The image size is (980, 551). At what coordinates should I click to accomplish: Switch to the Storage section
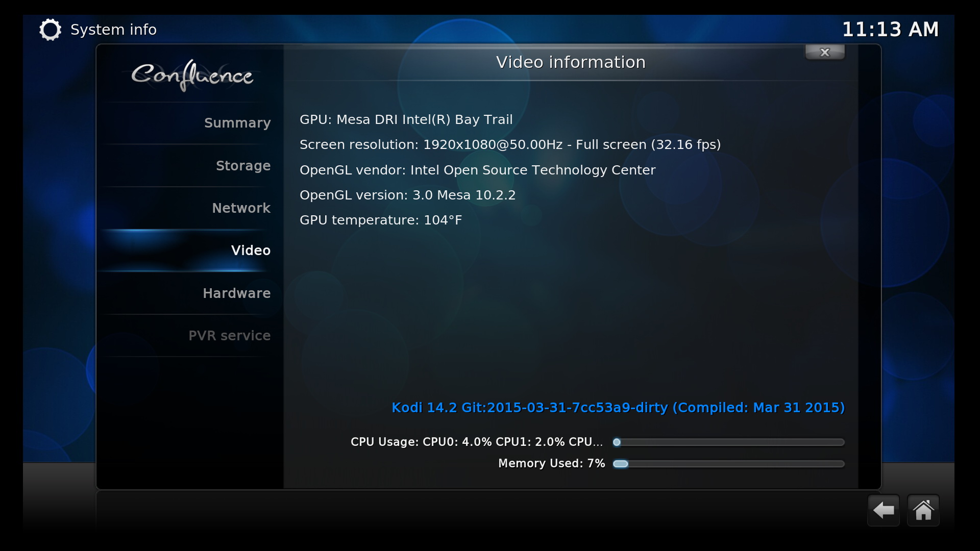pos(189,166)
